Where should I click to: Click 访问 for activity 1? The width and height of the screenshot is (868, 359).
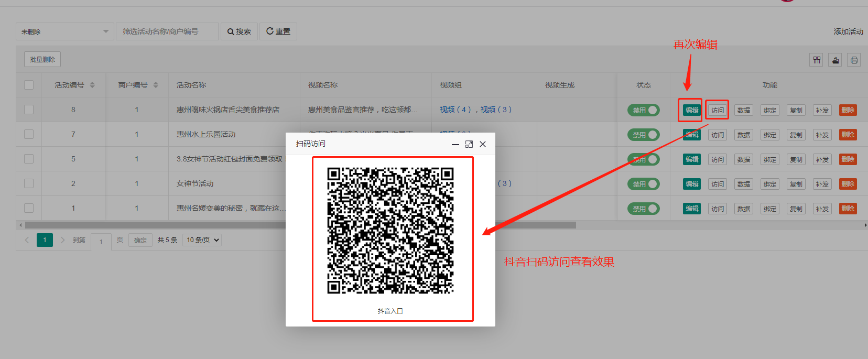tap(718, 209)
